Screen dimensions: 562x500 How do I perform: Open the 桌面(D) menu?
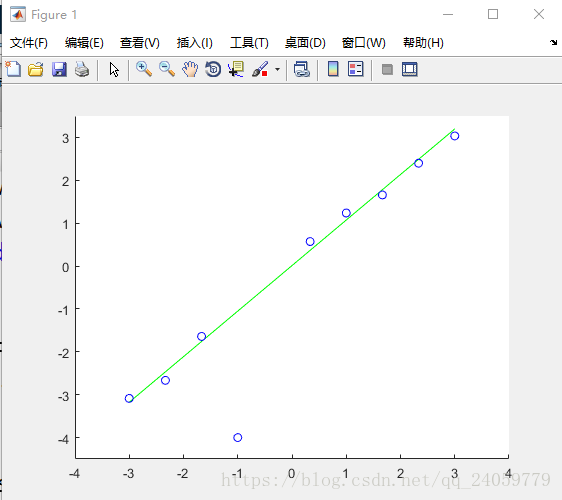(305, 43)
